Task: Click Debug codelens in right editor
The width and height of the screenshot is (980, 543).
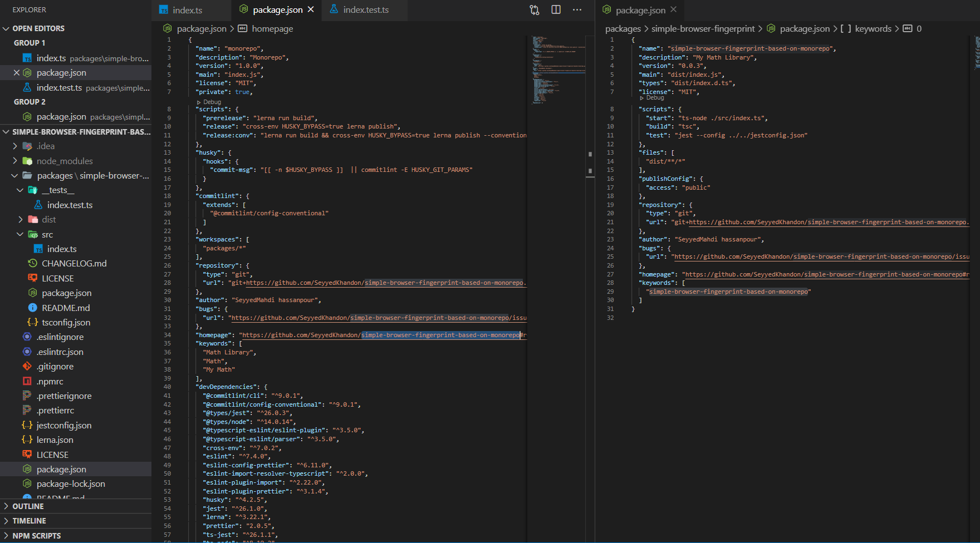Action: (x=655, y=97)
